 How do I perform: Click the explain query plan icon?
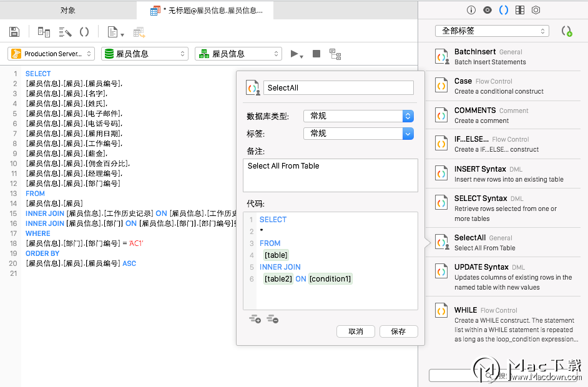[335, 54]
